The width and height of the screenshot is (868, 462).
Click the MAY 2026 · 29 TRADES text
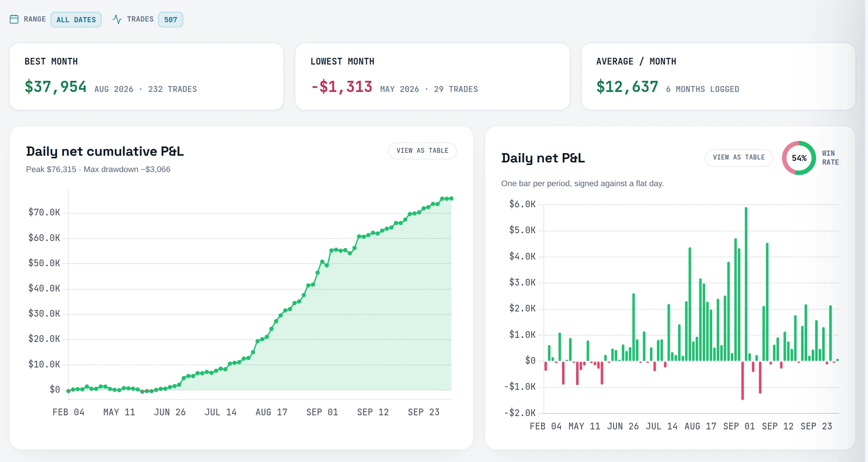click(x=429, y=89)
